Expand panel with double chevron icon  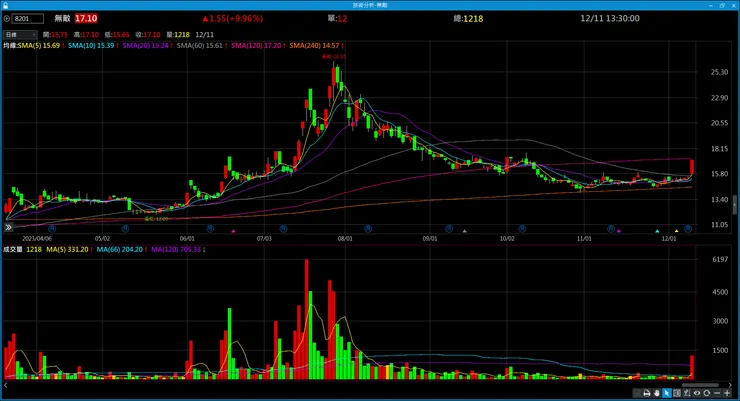point(8,227)
